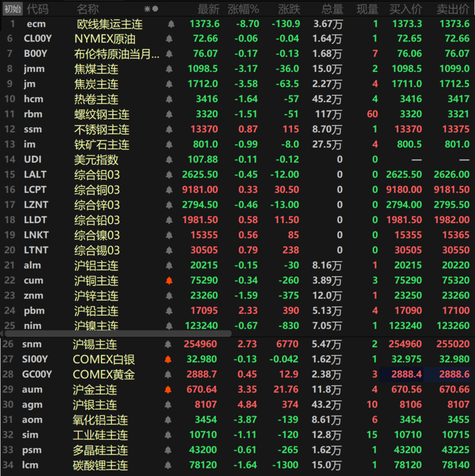Click the alert bell for 欧线集运主连

pyautogui.click(x=171, y=24)
